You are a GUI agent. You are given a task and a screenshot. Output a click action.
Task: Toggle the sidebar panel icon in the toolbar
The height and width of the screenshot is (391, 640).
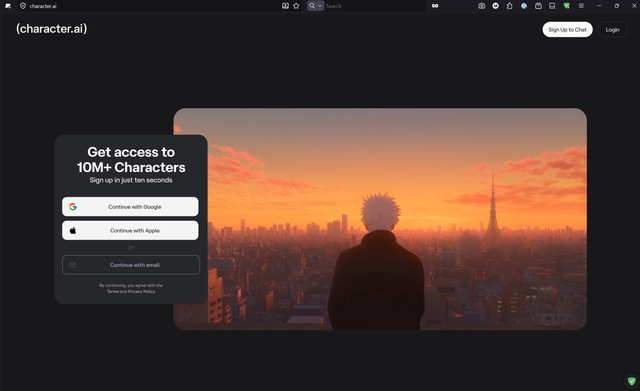coord(552,6)
